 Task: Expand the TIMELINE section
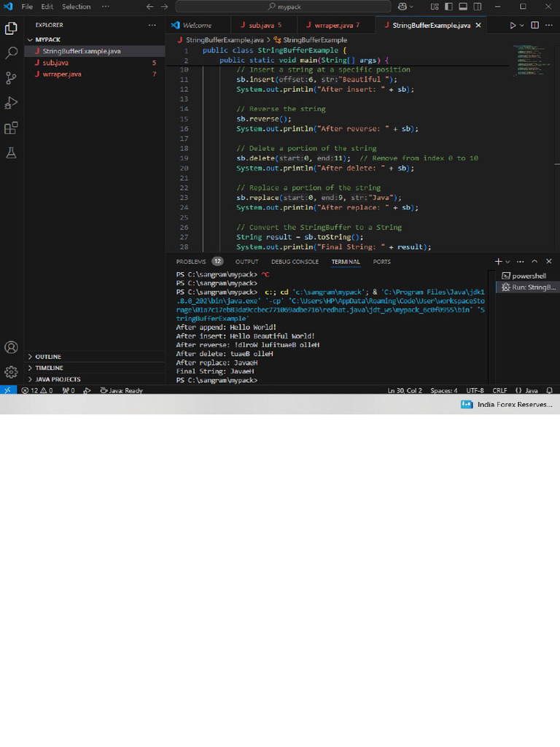pyautogui.click(x=49, y=368)
